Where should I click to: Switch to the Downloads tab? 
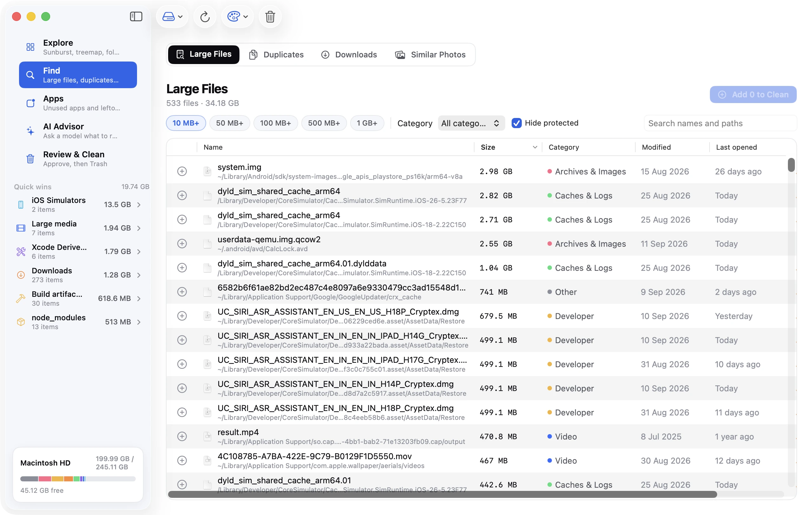pyautogui.click(x=349, y=55)
